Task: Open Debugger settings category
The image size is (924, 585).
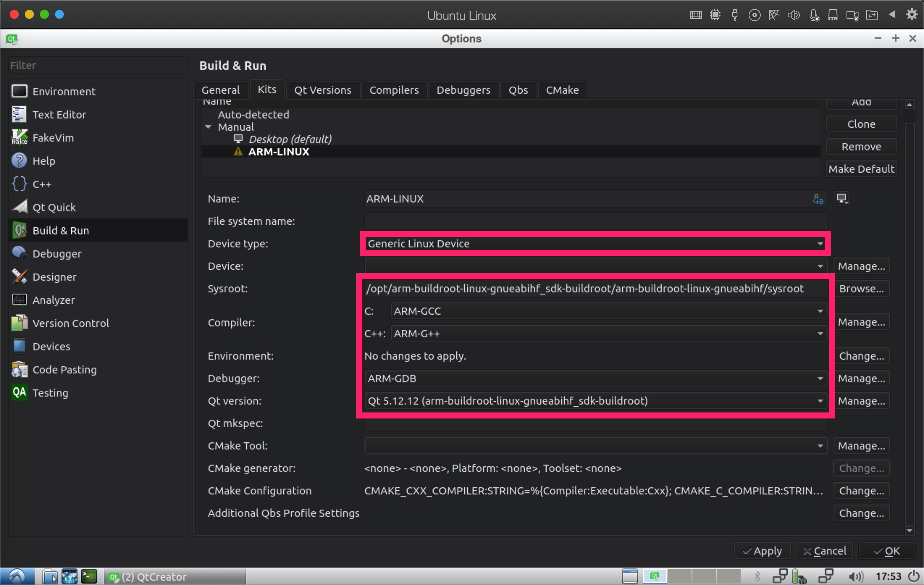Action: tap(98, 253)
